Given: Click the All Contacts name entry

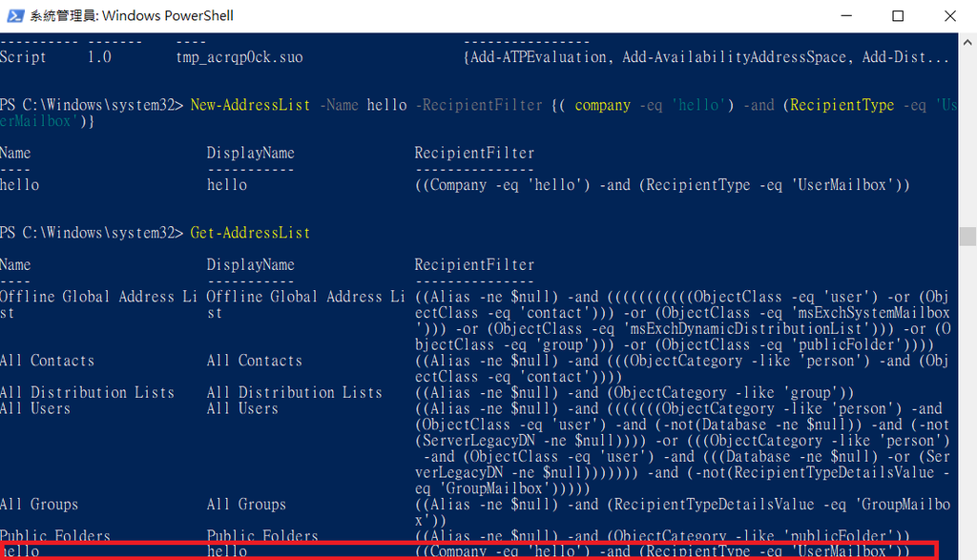Looking at the screenshot, I should (x=48, y=361).
